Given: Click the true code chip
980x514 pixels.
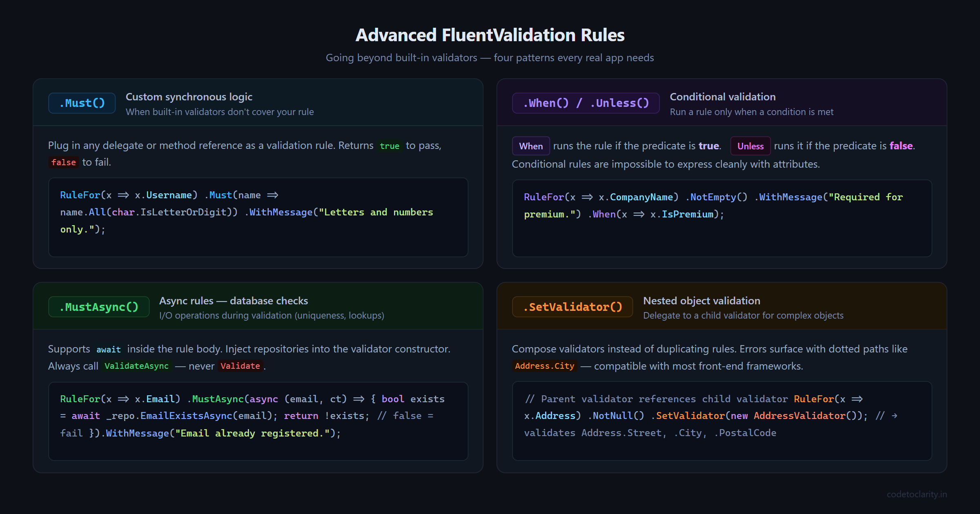Looking at the screenshot, I should [x=390, y=146].
